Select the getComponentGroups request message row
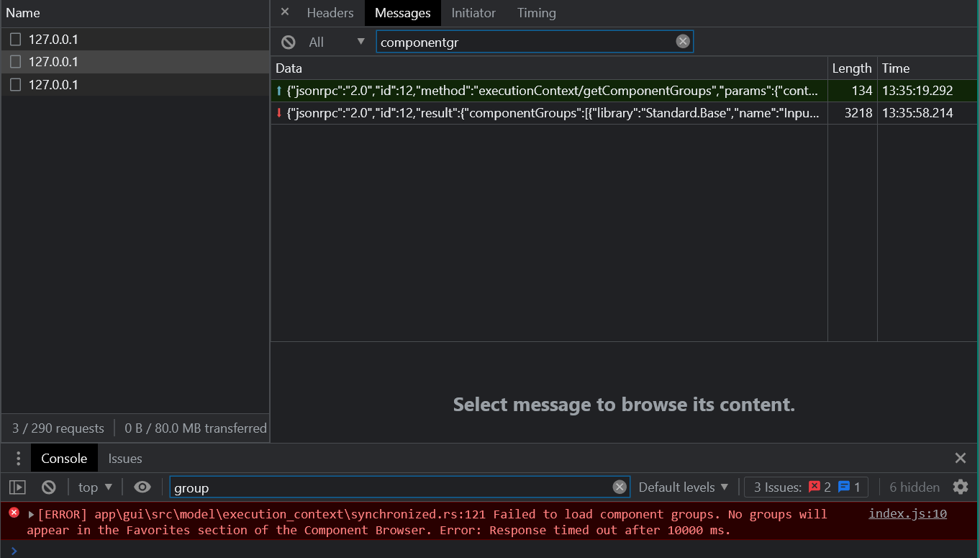The height and width of the screenshot is (558, 980). click(x=550, y=91)
